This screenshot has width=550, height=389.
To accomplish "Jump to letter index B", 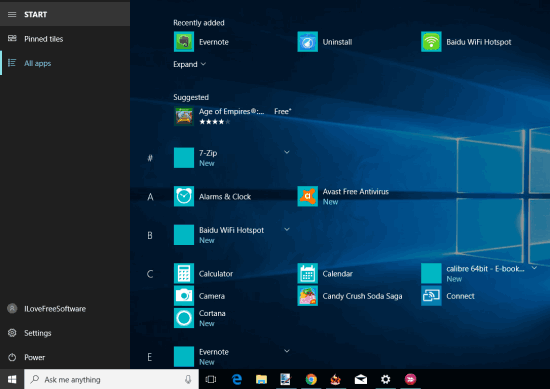I will coord(150,235).
